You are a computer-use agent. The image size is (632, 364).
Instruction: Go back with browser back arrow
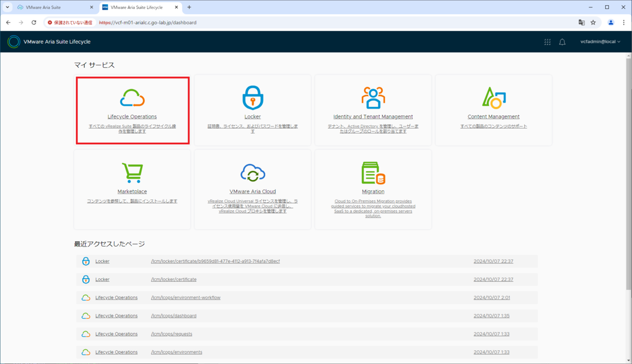click(x=8, y=23)
